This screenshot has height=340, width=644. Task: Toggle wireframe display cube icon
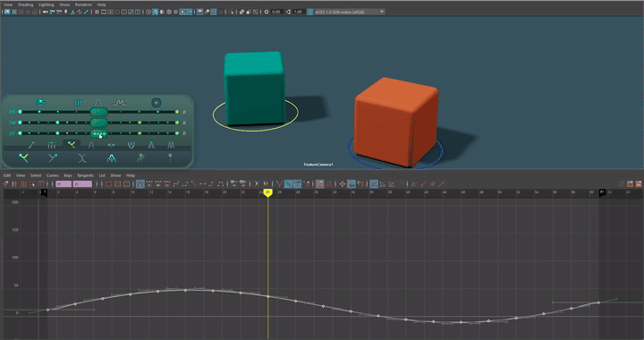(x=148, y=12)
